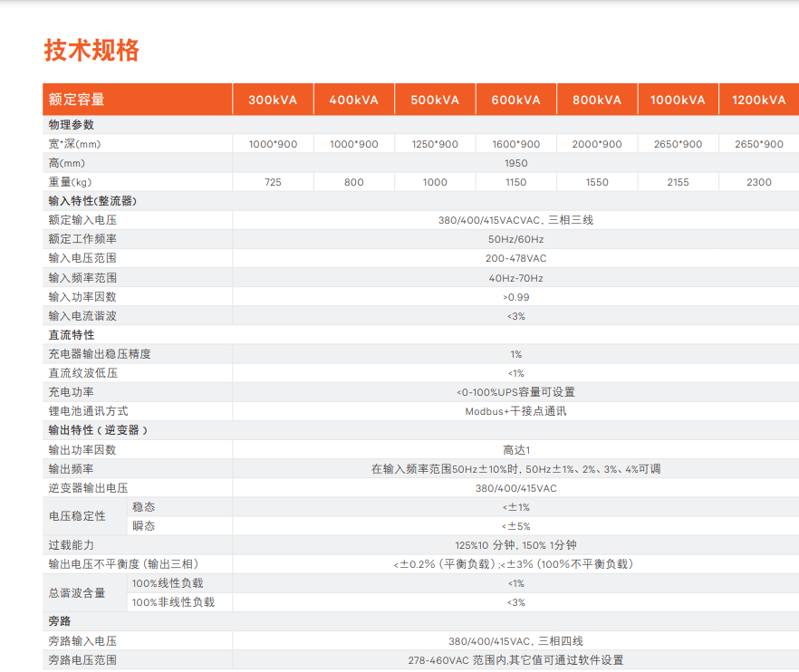Click the 高(mm) row label
Screen dimensions: 799x672
point(67,163)
